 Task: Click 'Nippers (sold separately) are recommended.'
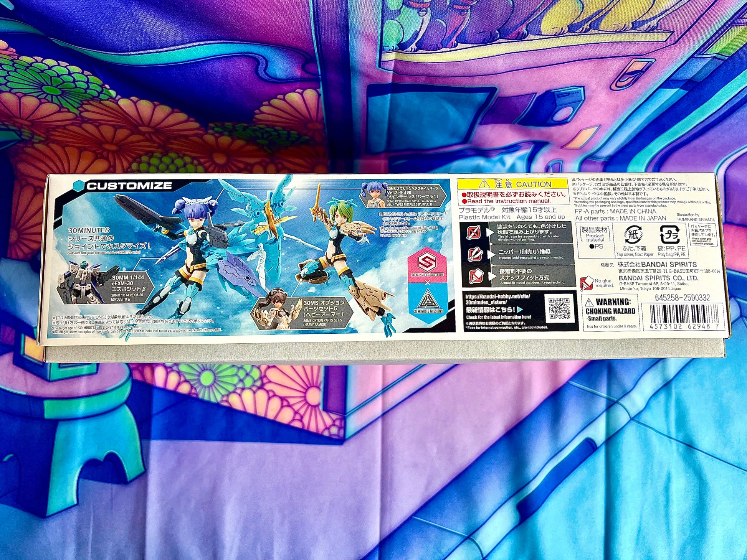pyautogui.click(x=531, y=258)
